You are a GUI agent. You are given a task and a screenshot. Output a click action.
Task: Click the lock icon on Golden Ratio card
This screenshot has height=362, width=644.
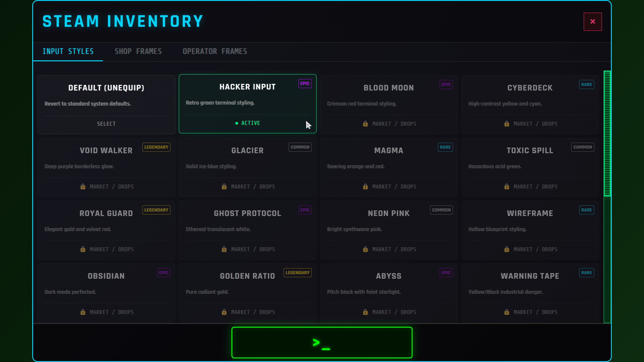224,312
